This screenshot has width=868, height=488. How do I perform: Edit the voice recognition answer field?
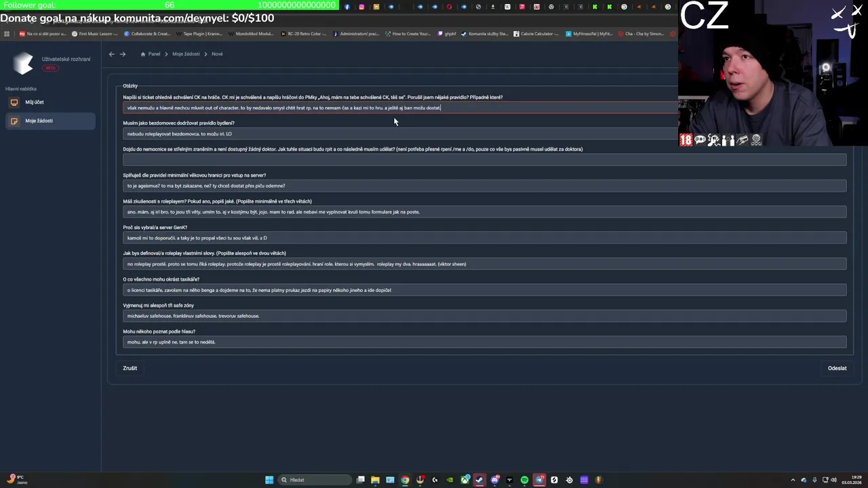click(484, 342)
